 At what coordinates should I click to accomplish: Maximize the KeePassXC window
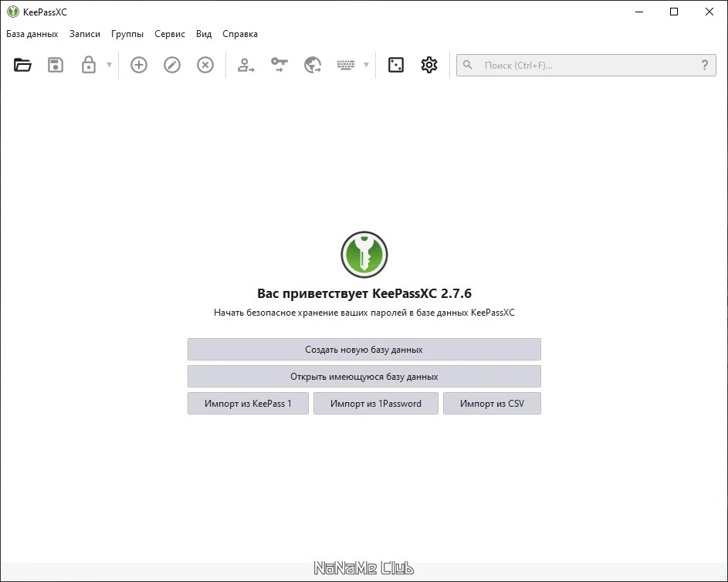674,12
